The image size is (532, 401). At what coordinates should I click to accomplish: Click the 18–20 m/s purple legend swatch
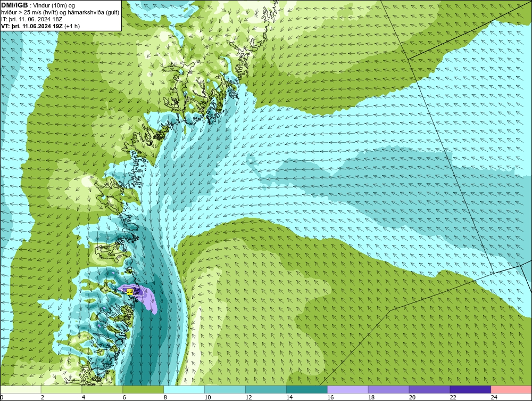[388, 389]
